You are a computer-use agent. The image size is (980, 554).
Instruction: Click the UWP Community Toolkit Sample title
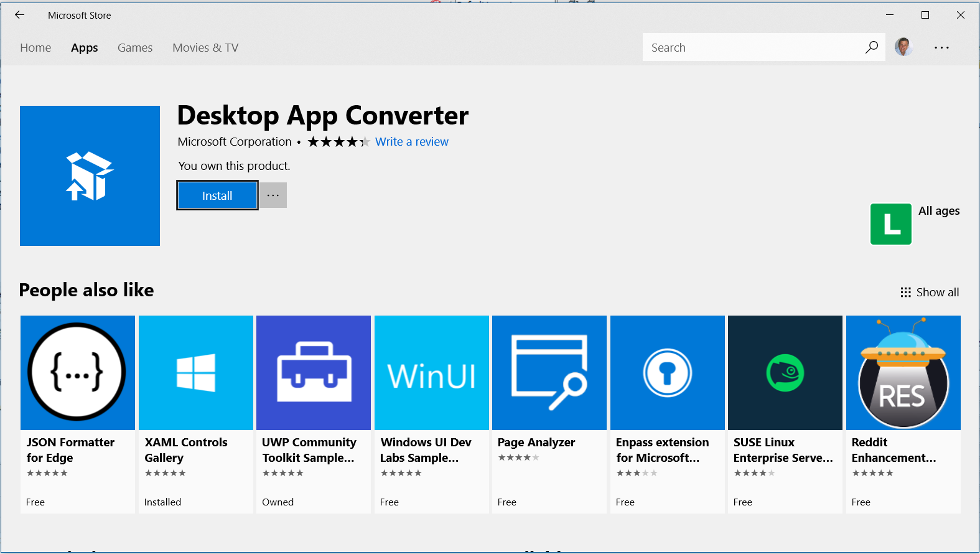[x=309, y=450]
